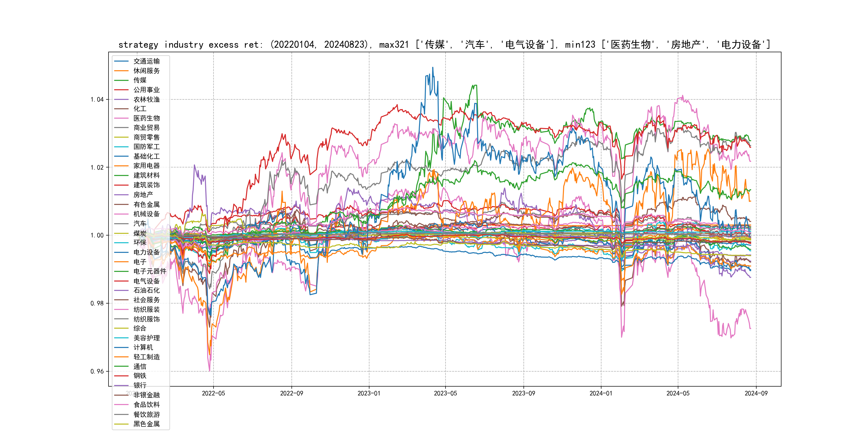
Task: Click the chart title text
Action: pyautogui.click(x=444, y=44)
